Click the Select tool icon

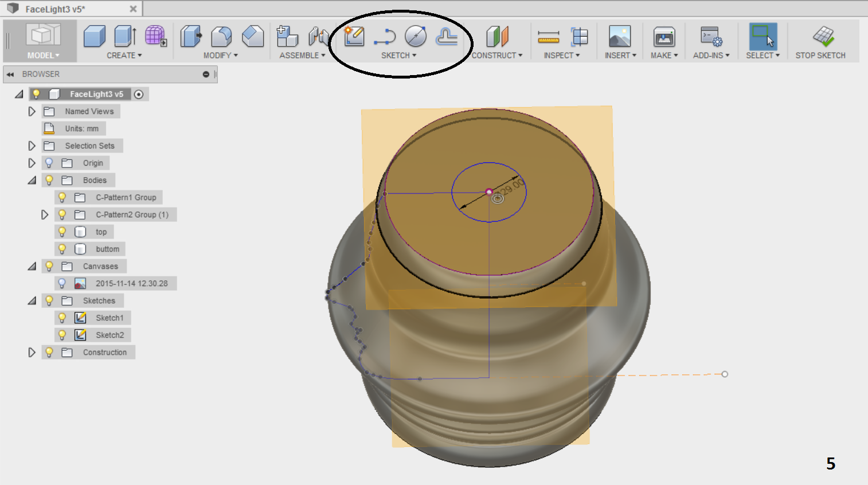coord(763,36)
